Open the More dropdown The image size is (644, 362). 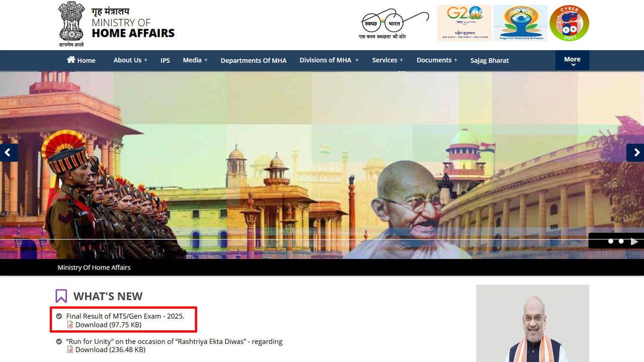[572, 60]
